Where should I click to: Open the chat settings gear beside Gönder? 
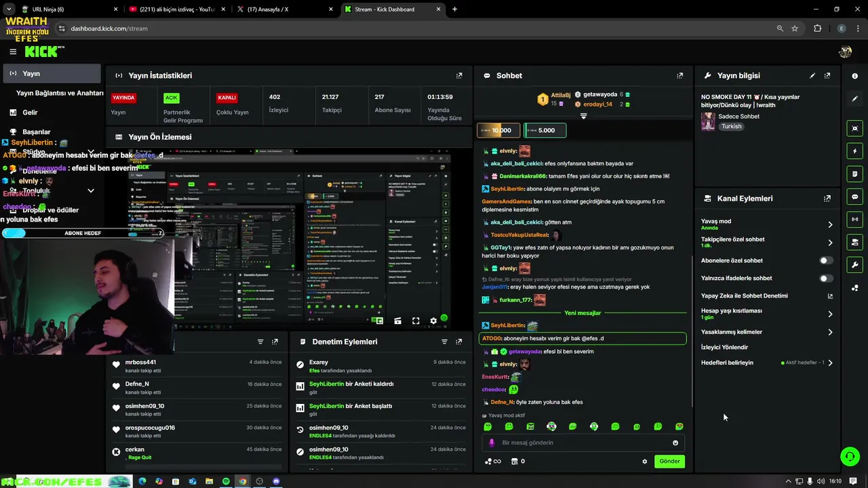pos(645,462)
